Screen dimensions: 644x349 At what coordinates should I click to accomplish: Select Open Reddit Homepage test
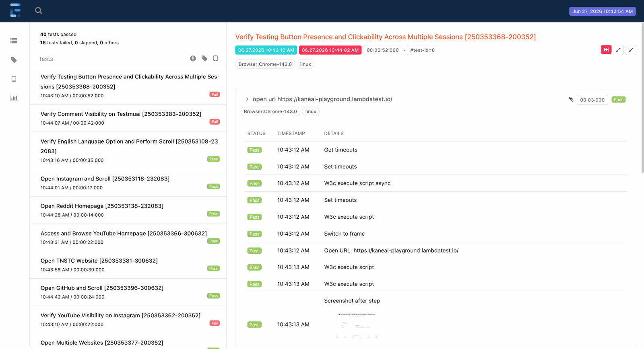128,210
